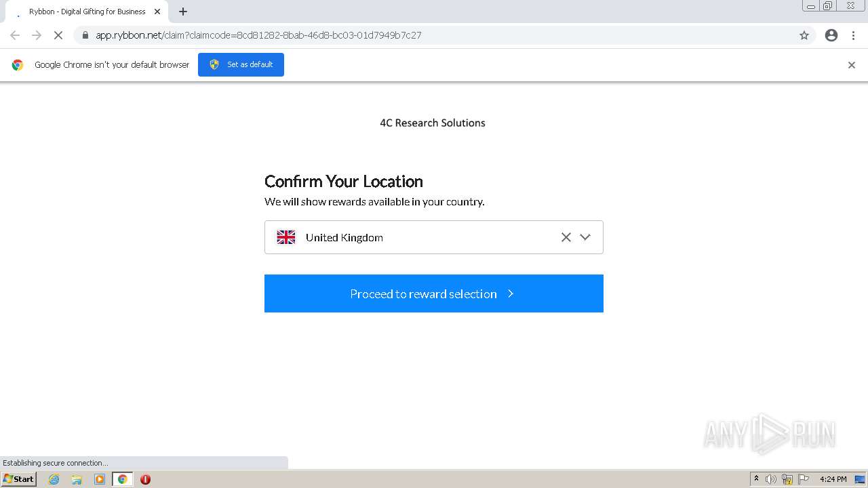Open the Chrome profile avatar
Image resolution: width=868 pixels, height=488 pixels.
click(831, 35)
